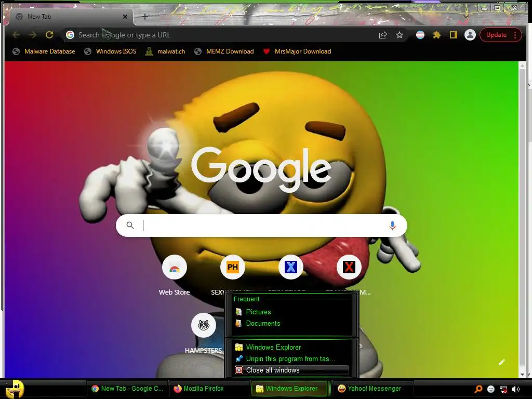Viewport: 532px width, 399px height.
Task: Choose Close all windows in jump list
Action: pos(291,370)
